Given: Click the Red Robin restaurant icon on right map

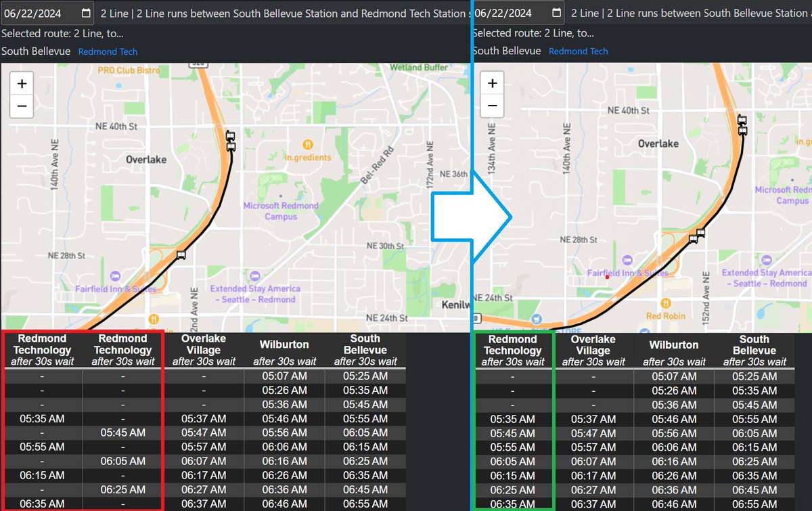Looking at the screenshot, I should click(x=667, y=303).
